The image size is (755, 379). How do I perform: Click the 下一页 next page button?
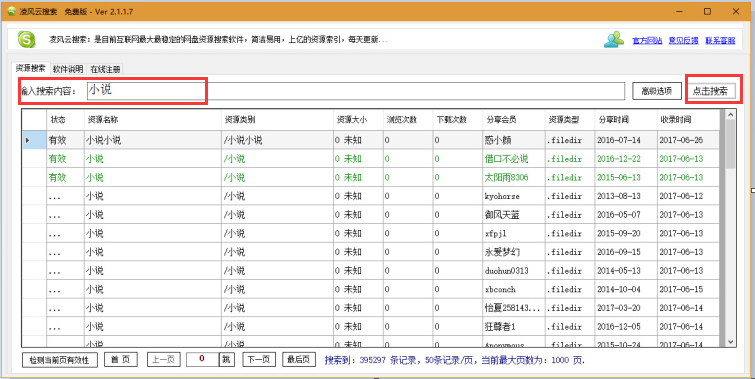[x=259, y=359]
